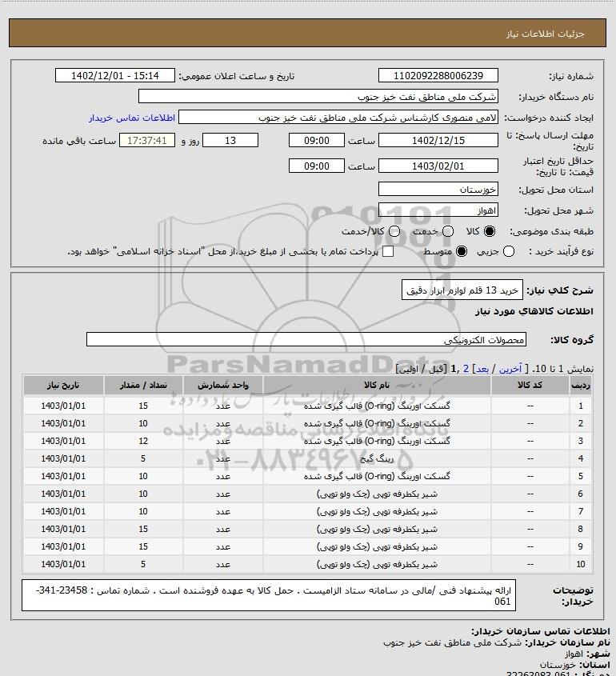Click the buyer notes text box

pyautogui.click(x=269, y=595)
